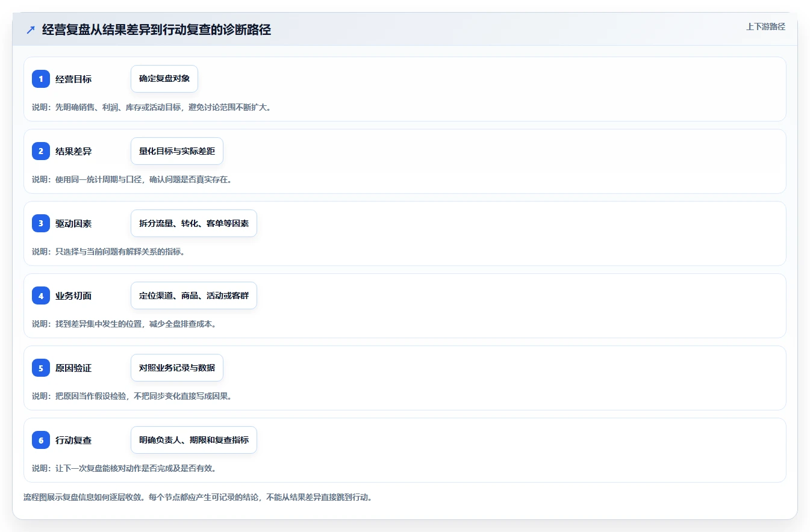
Task: Click the 量化目标与实际差距 chip
Action: [177, 151]
